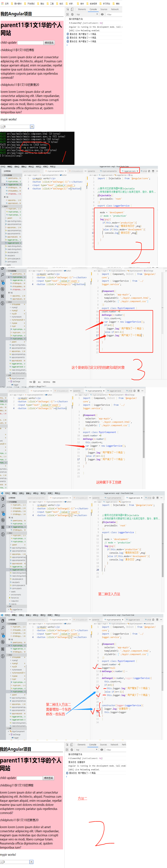In VS Code captioned 第二种注入方法, click Search activity icon
Image resolution: width=167 pixels, height=868 pixels.
point(3,506)
